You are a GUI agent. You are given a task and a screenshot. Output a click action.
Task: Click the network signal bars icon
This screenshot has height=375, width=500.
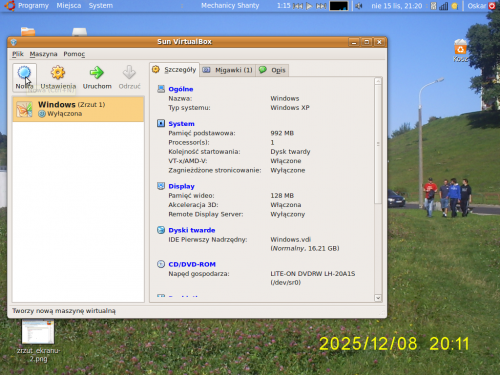pos(443,6)
